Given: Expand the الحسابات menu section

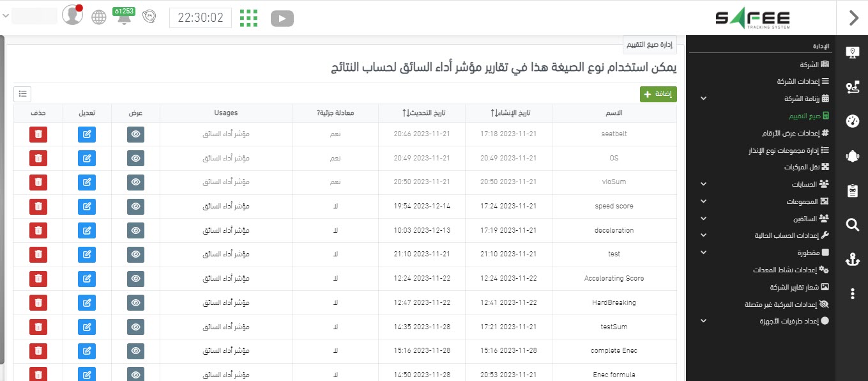Looking at the screenshot, I should (x=703, y=184).
